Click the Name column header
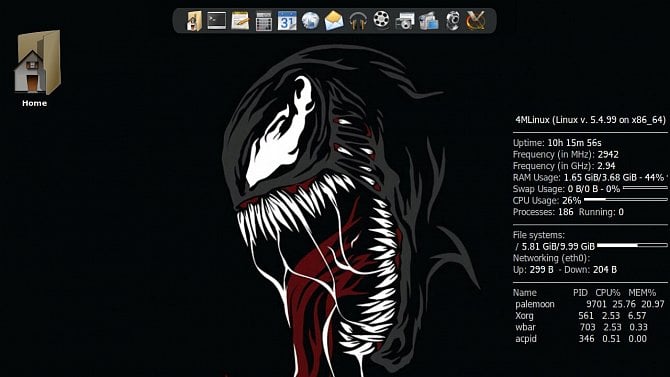This screenshot has width=670, height=377. click(x=525, y=293)
